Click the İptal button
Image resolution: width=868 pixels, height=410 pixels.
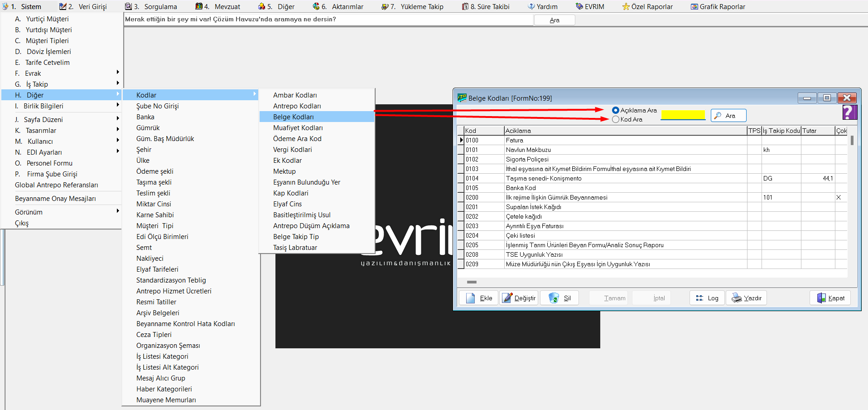tap(652, 298)
